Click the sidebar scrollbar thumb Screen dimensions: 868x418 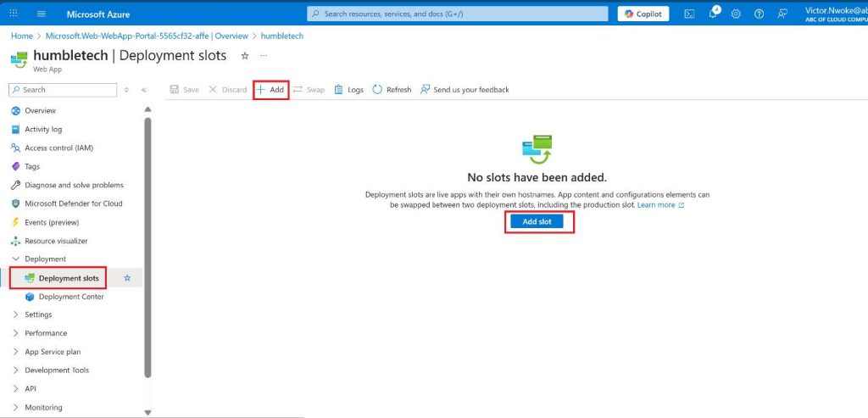click(x=147, y=247)
